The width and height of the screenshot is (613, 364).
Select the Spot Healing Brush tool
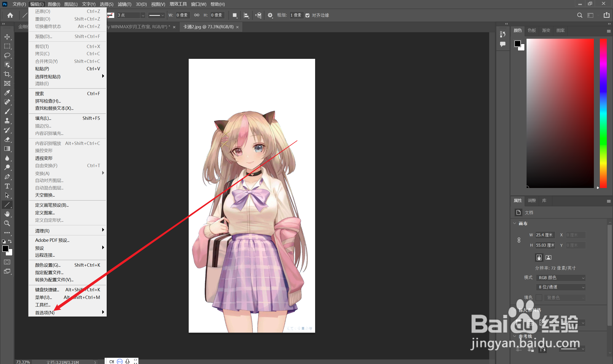point(7,102)
